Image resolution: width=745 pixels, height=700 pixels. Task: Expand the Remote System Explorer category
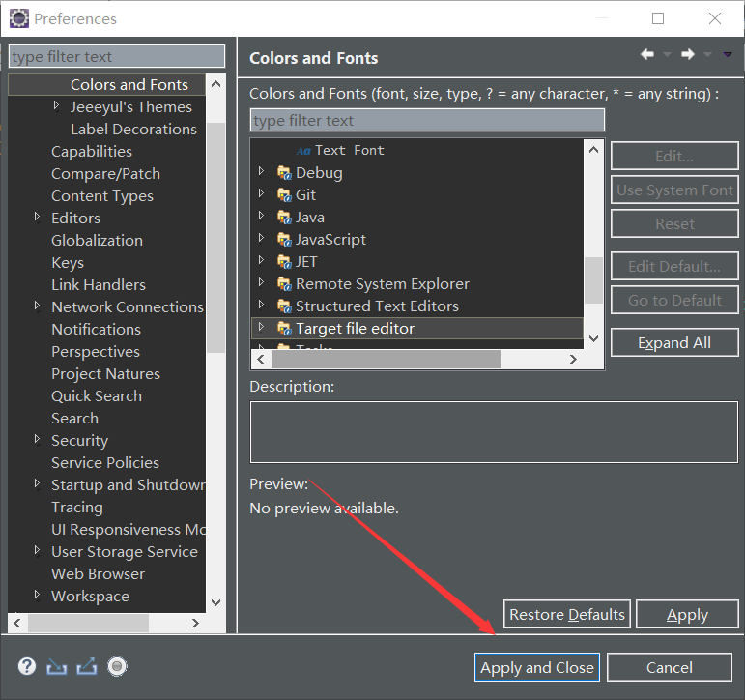point(261,282)
